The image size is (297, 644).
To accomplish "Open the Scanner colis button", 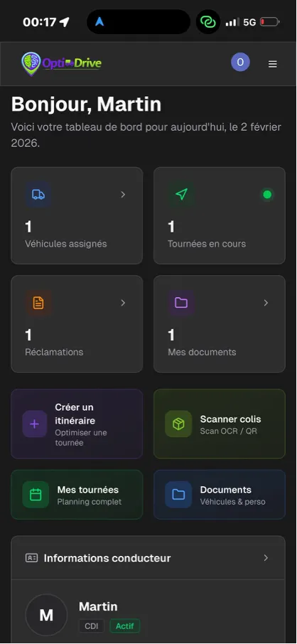I will click(x=220, y=424).
